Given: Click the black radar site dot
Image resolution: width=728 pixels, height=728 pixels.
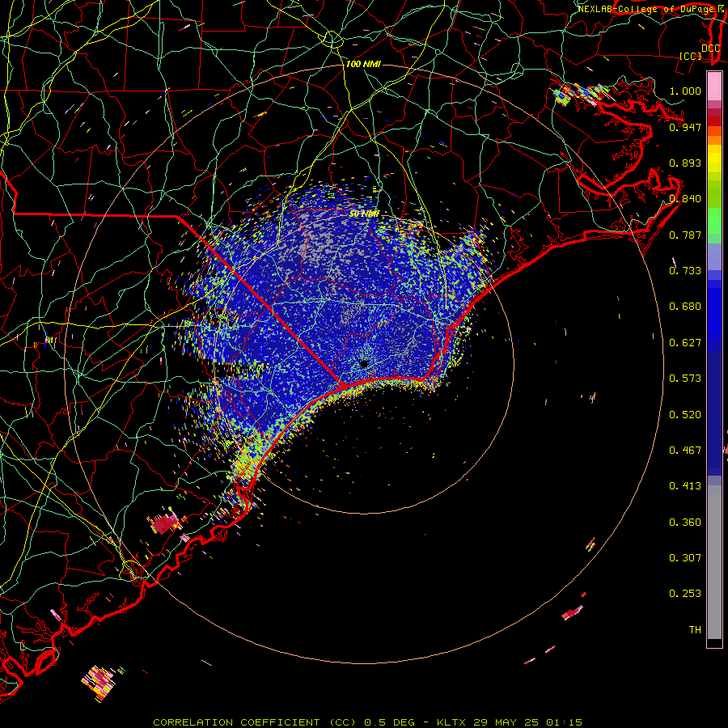Looking at the screenshot, I should coord(363,363).
